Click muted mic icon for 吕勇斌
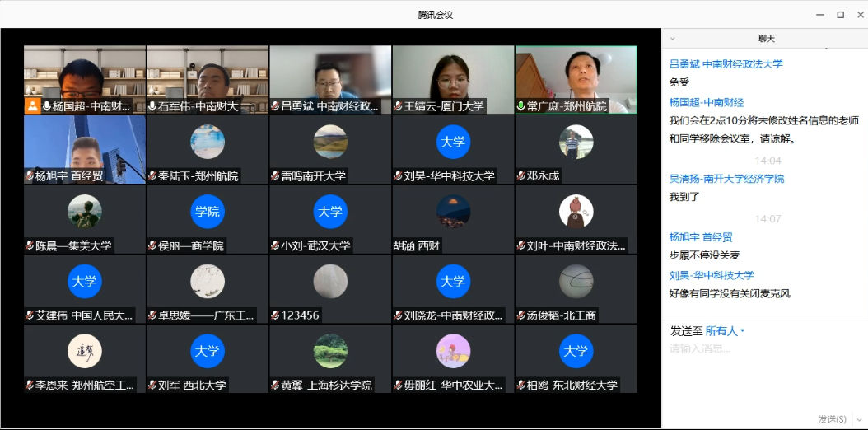 click(x=275, y=106)
